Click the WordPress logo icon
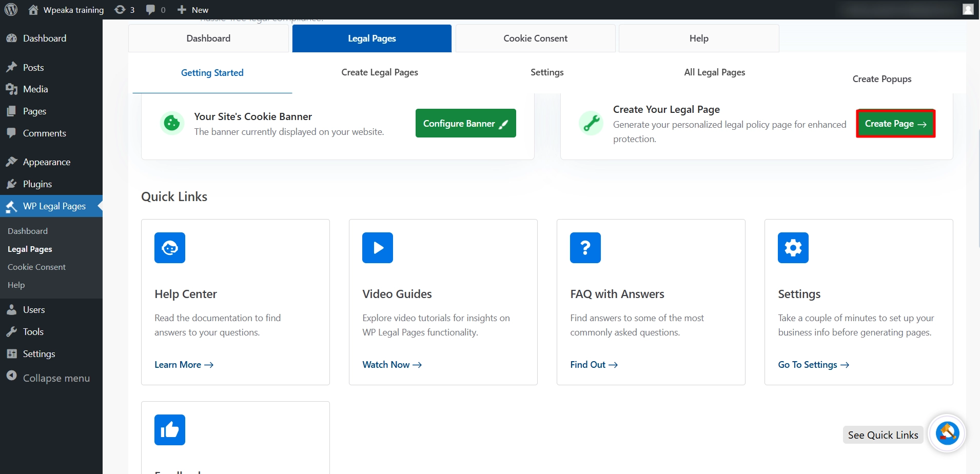The height and width of the screenshot is (474, 980). pos(11,10)
